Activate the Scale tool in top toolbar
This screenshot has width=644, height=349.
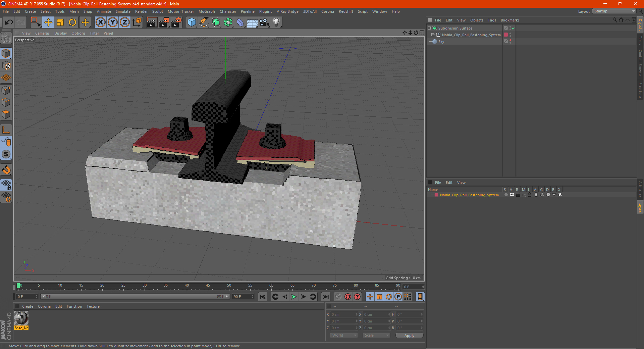pos(60,22)
